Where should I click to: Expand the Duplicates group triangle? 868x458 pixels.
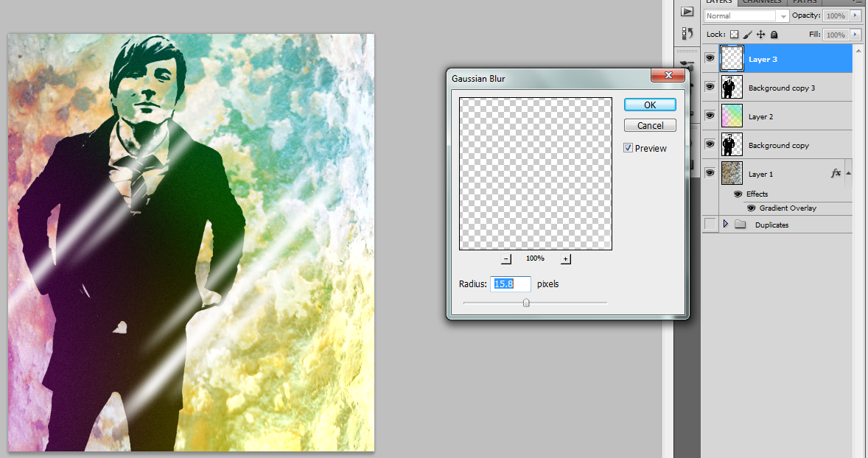725,224
